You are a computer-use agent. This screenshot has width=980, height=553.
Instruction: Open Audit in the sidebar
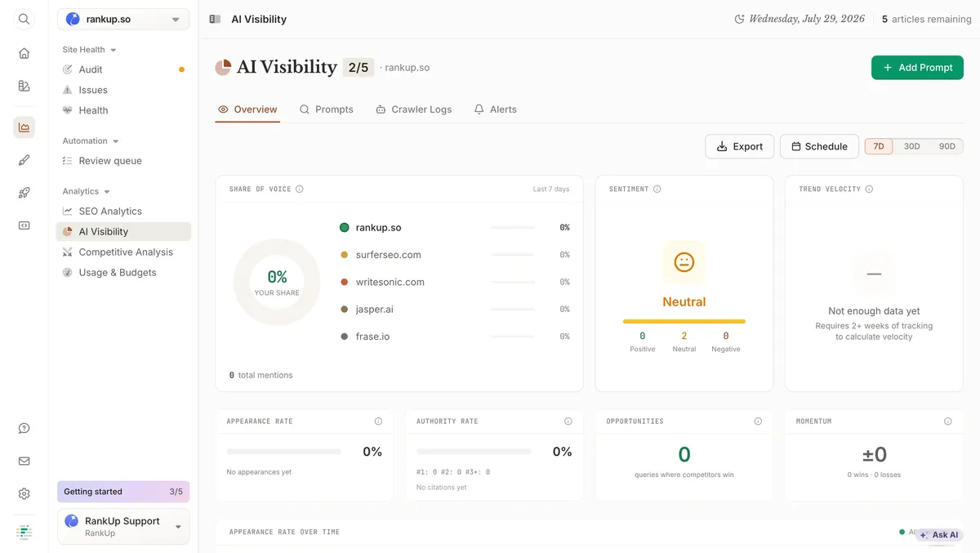123,69
